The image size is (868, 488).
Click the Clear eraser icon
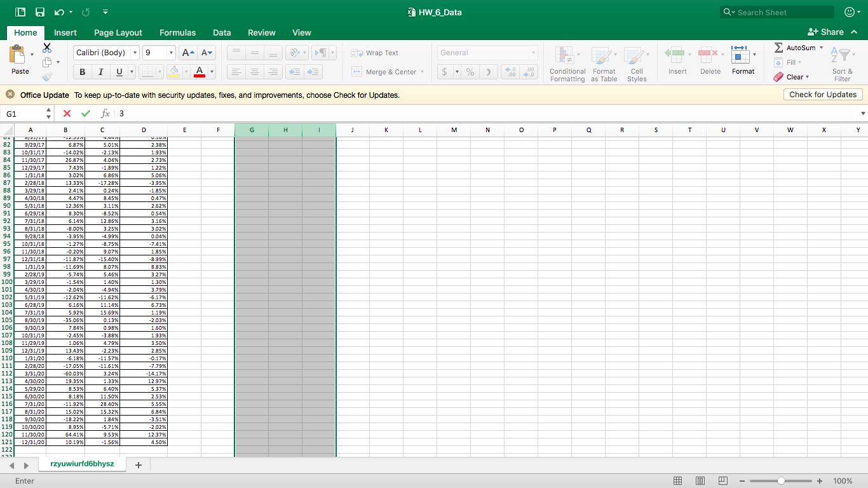tap(778, 77)
